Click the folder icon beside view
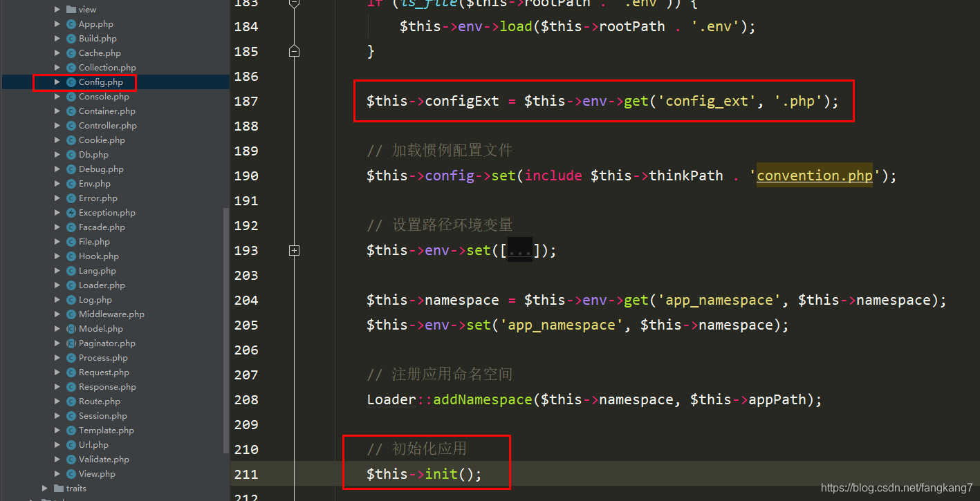Image resolution: width=980 pixels, height=501 pixels. [x=71, y=10]
